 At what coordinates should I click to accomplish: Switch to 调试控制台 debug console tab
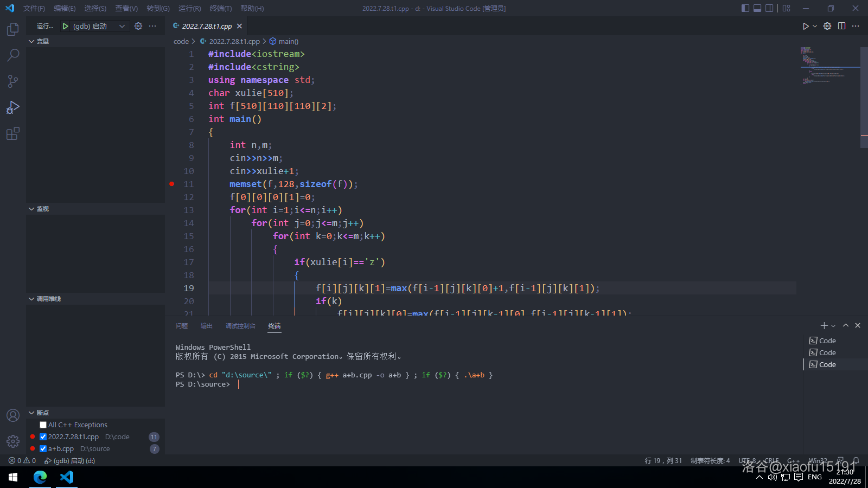coord(240,326)
